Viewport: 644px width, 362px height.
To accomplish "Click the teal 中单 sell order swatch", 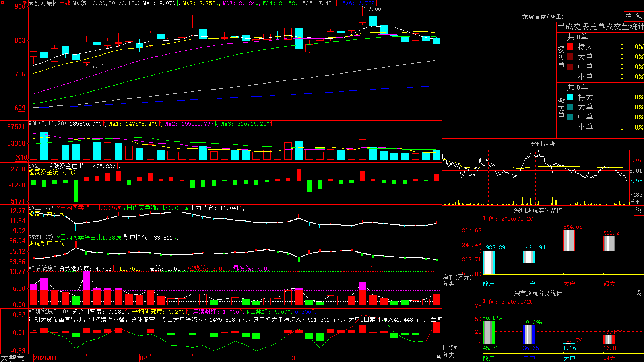I will pyautogui.click(x=570, y=117).
